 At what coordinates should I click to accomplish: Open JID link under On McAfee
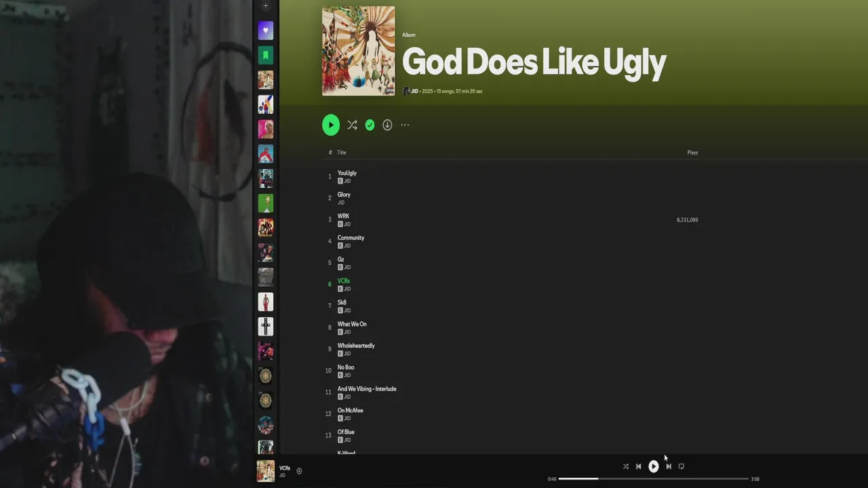[347, 418]
